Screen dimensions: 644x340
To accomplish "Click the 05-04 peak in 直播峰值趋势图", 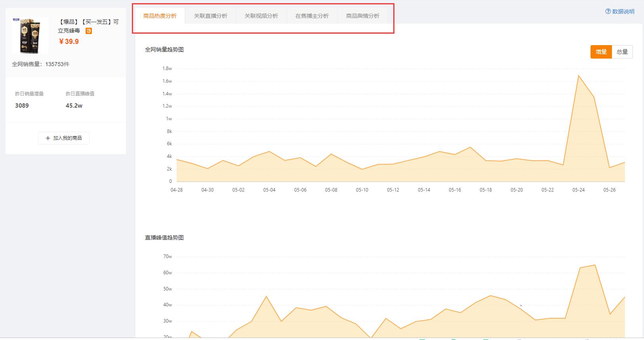I will click(266, 296).
